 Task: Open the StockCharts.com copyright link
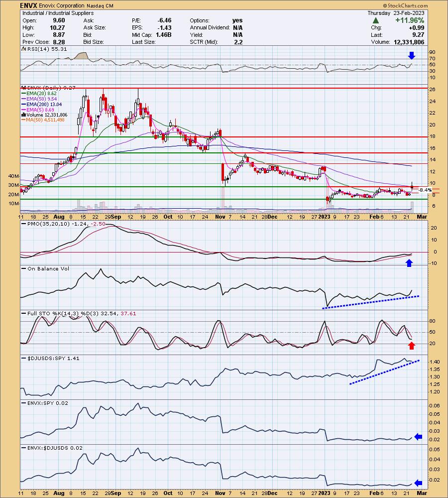tap(405, 5)
